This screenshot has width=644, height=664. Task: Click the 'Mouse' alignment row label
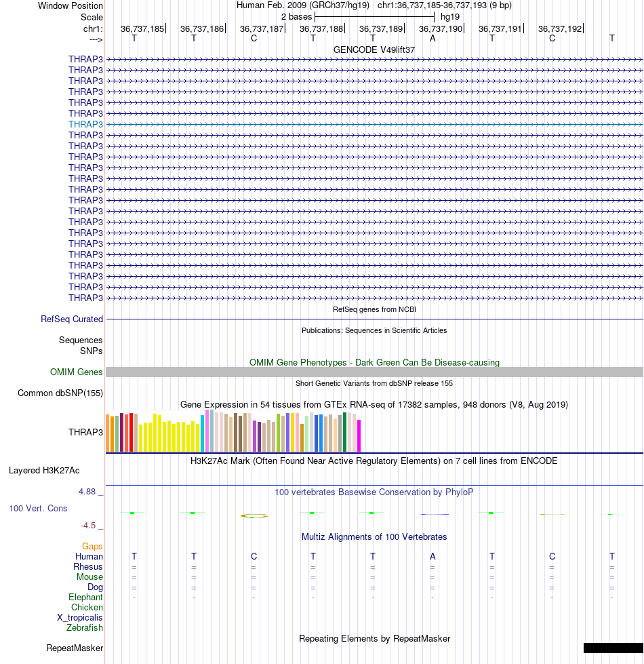[x=89, y=577]
